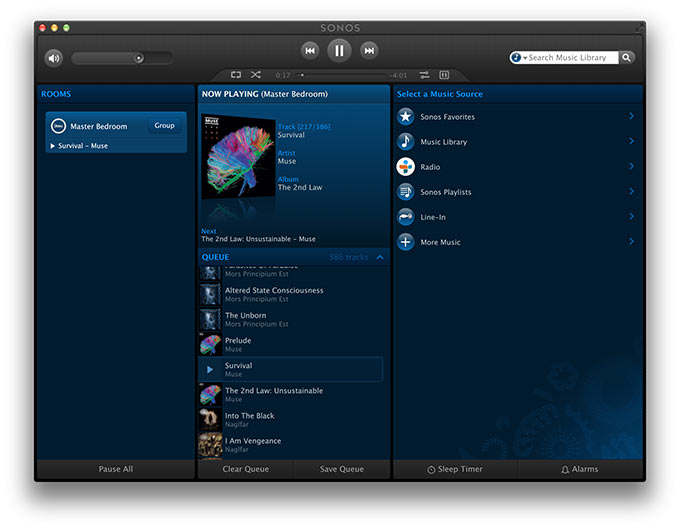This screenshot has height=529, width=680.
Task: Click the I Am Vengeance album thumbnail
Action: pyautogui.click(x=210, y=445)
